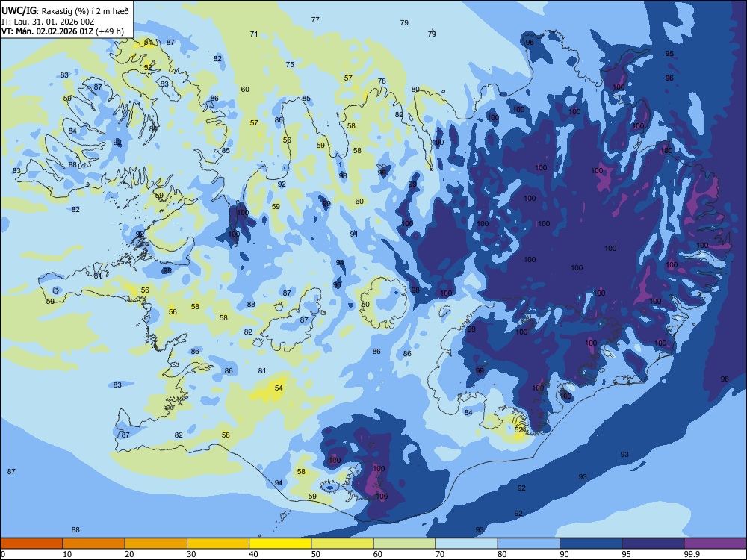Click legend tick label '30'

point(191,554)
